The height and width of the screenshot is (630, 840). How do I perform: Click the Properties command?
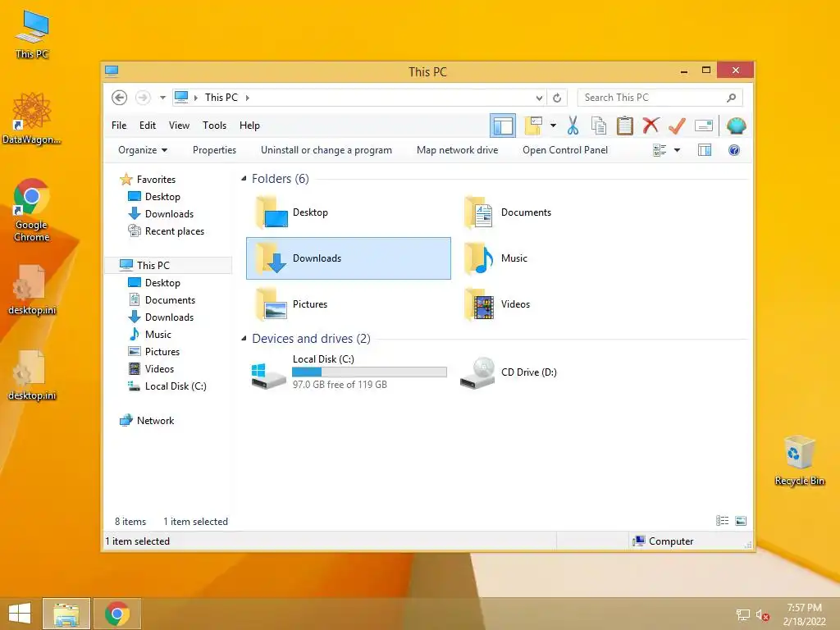point(214,151)
